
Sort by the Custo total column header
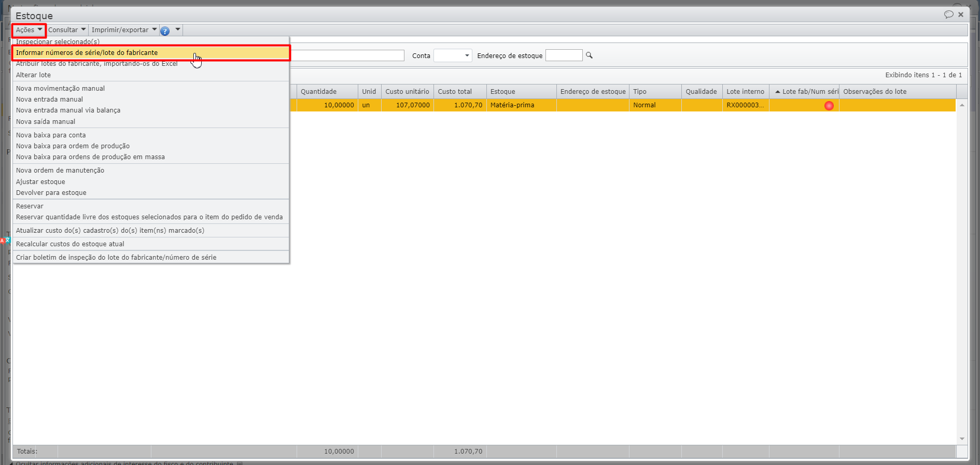click(x=460, y=92)
